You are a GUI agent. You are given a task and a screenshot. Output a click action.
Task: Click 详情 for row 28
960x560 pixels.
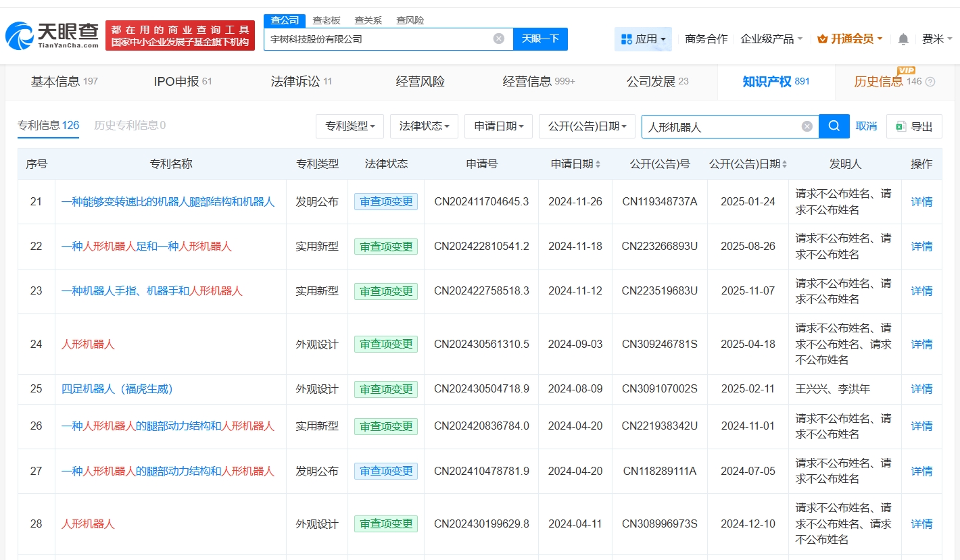click(921, 524)
